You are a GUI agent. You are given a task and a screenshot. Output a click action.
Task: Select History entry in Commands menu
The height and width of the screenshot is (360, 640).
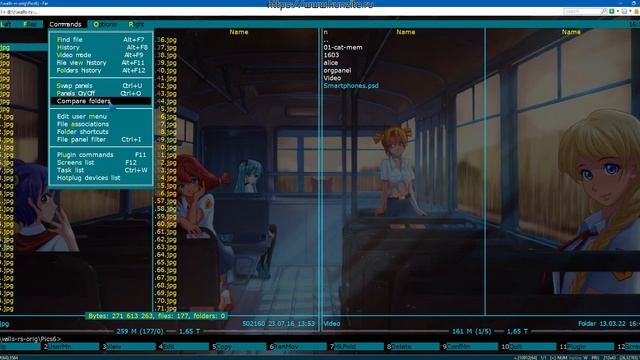(x=101, y=47)
